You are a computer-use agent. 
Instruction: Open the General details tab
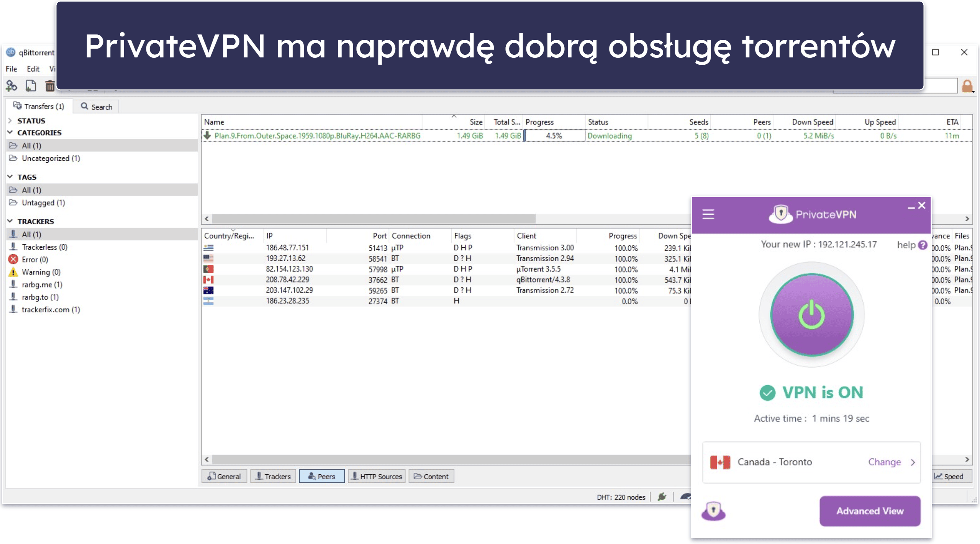pyautogui.click(x=225, y=477)
